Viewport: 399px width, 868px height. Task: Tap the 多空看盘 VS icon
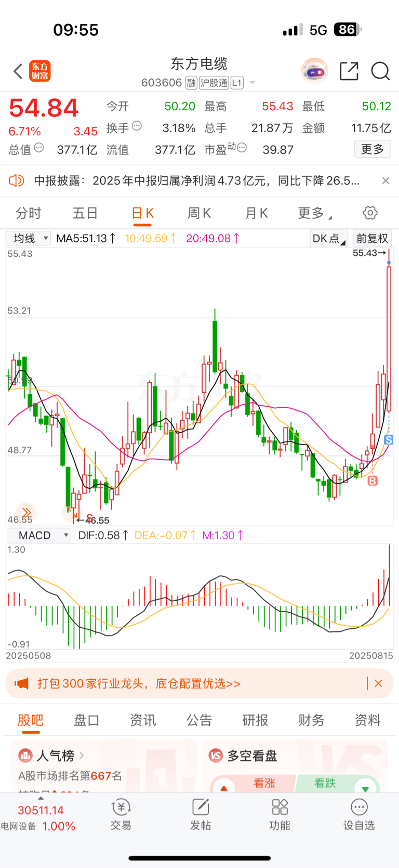tap(216, 755)
